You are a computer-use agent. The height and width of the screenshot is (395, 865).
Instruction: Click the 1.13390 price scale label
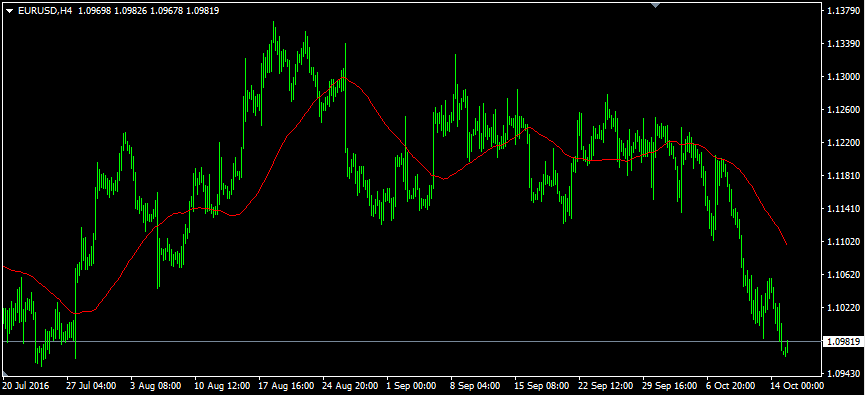tap(843, 44)
